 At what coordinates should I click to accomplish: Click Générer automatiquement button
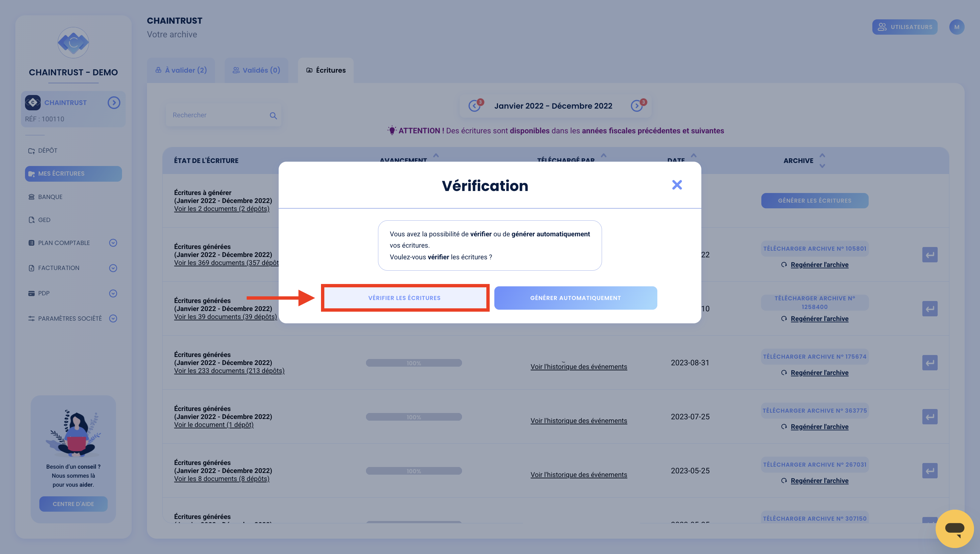pyautogui.click(x=575, y=298)
